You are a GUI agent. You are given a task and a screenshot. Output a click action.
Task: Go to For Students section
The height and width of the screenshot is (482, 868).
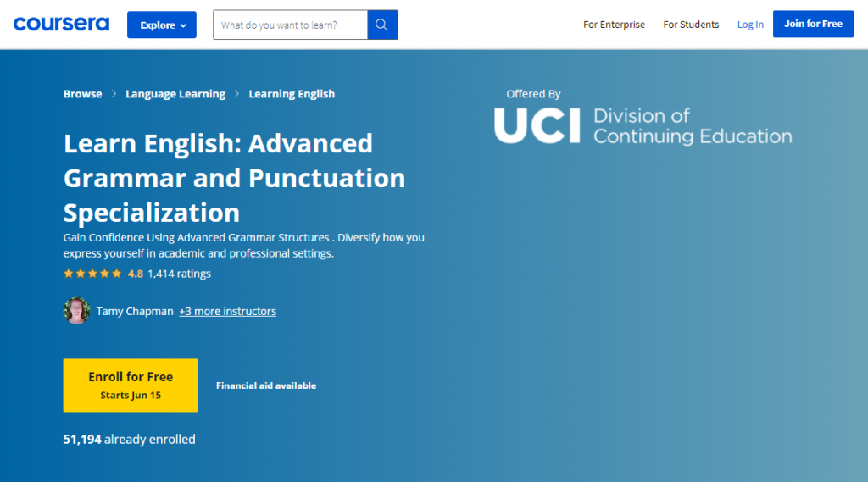(x=691, y=25)
